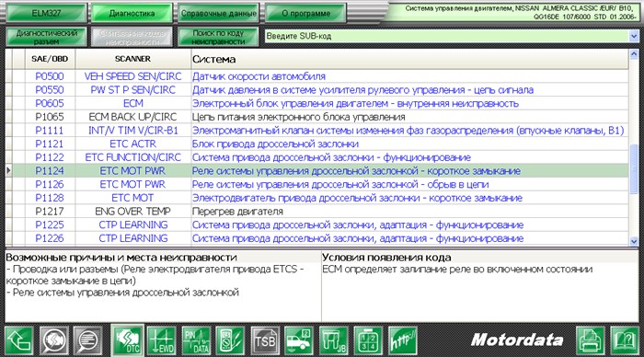
Task: Click Перегрев двигателя description
Action: pyautogui.click(x=237, y=212)
